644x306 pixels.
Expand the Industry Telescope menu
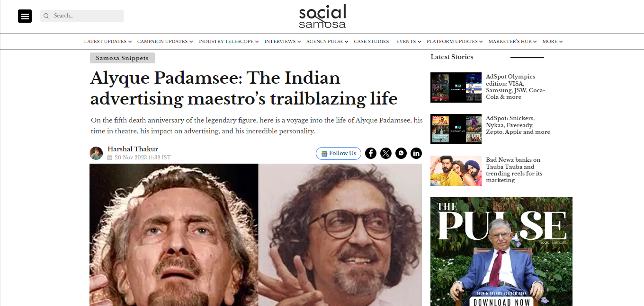pyautogui.click(x=228, y=42)
